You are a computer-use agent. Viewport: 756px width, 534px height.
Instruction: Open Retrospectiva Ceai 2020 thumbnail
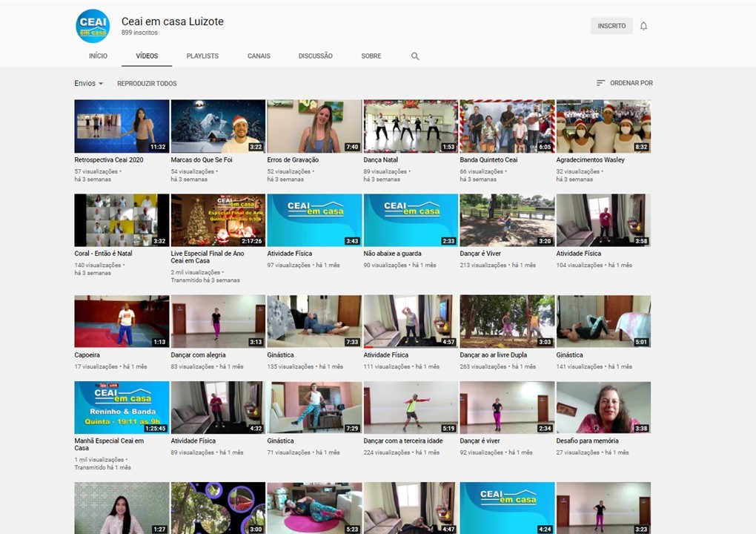122,126
